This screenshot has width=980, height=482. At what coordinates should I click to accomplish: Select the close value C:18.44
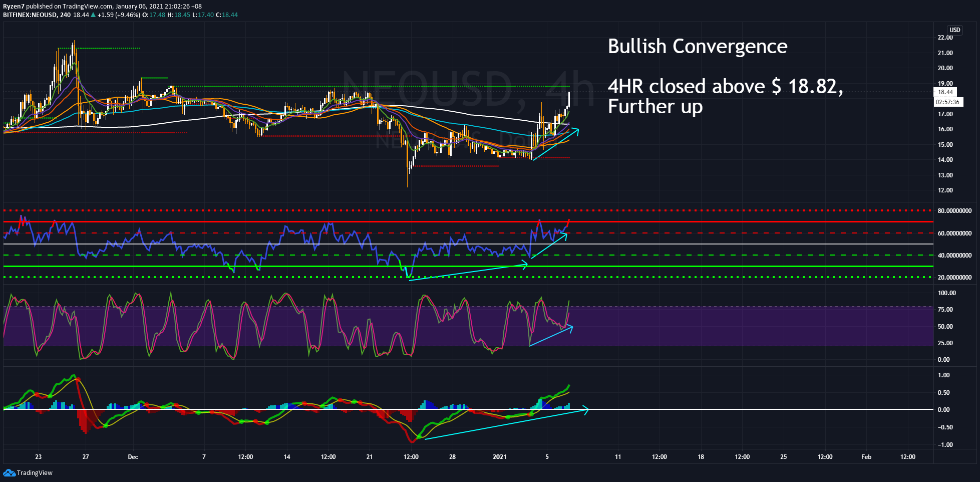coord(227,15)
